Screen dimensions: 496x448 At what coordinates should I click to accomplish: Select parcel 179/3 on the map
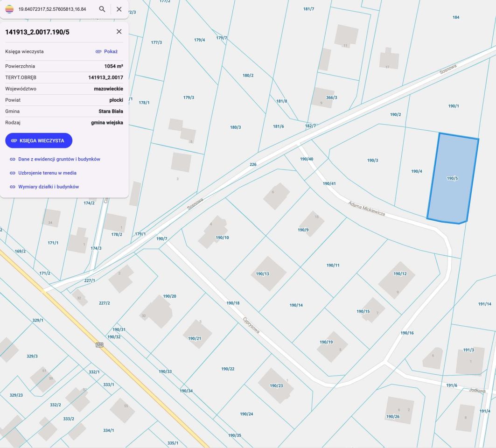coord(189,98)
